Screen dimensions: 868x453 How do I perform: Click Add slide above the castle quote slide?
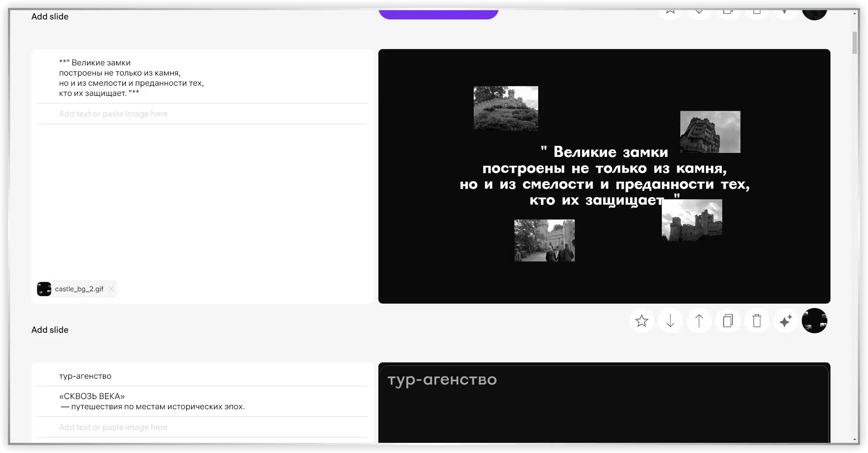50,16
